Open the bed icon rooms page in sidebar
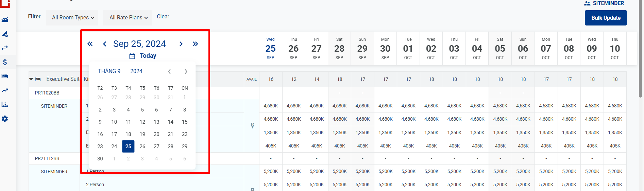644x191 pixels. [x=5, y=76]
